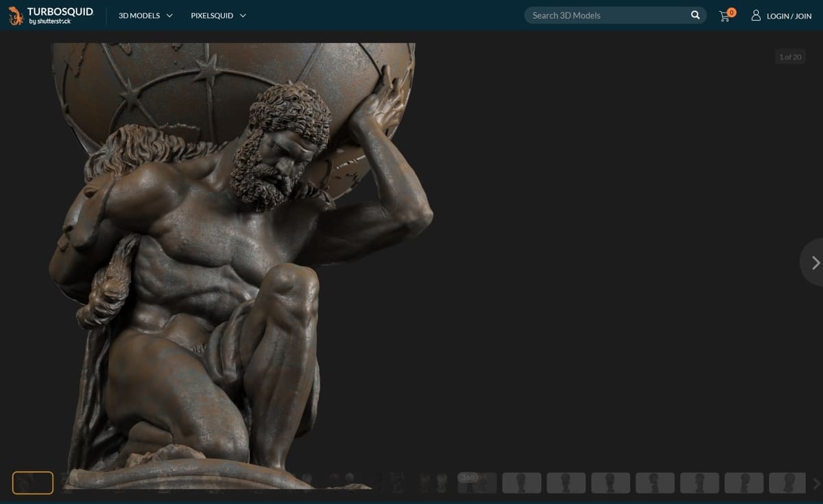
Task: Open the 360 view thumbnail
Action: pyautogui.click(x=477, y=483)
